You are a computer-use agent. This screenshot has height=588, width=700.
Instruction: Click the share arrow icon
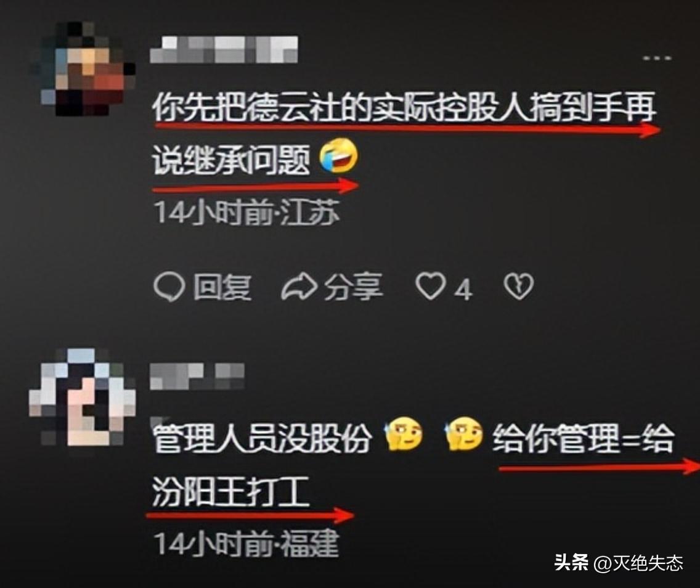coord(299,287)
